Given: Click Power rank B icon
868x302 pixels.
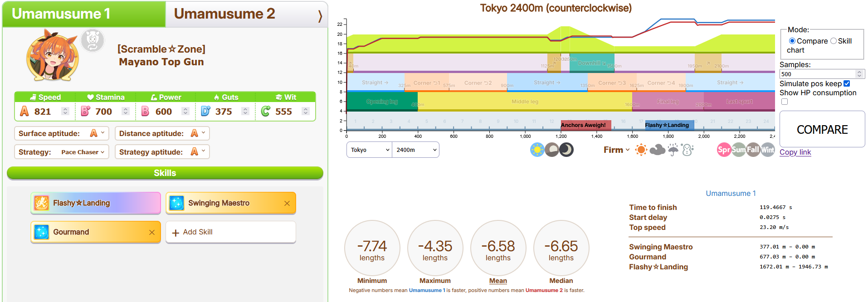Looking at the screenshot, I should pos(145,111).
